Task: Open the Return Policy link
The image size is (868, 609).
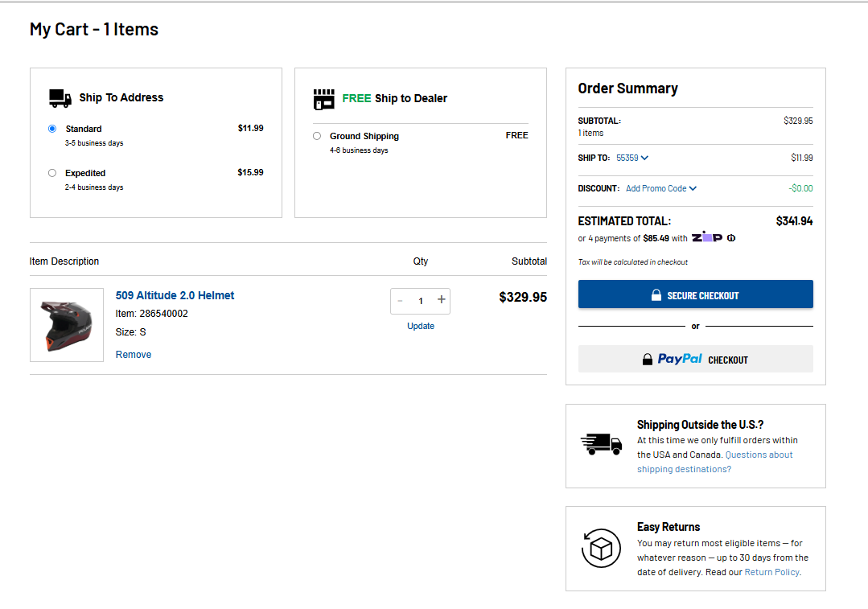Action: tap(771, 572)
